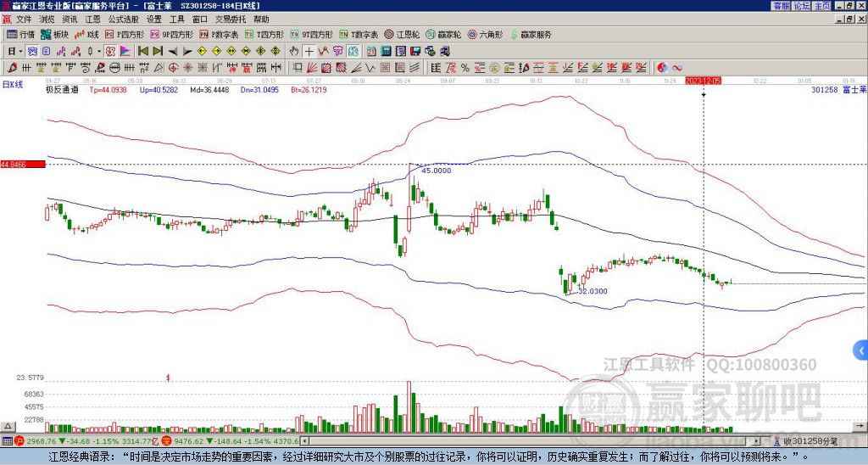This screenshot has height=465, width=868.
Task: Select the red pencil drawing tool
Action: [x=12, y=68]
